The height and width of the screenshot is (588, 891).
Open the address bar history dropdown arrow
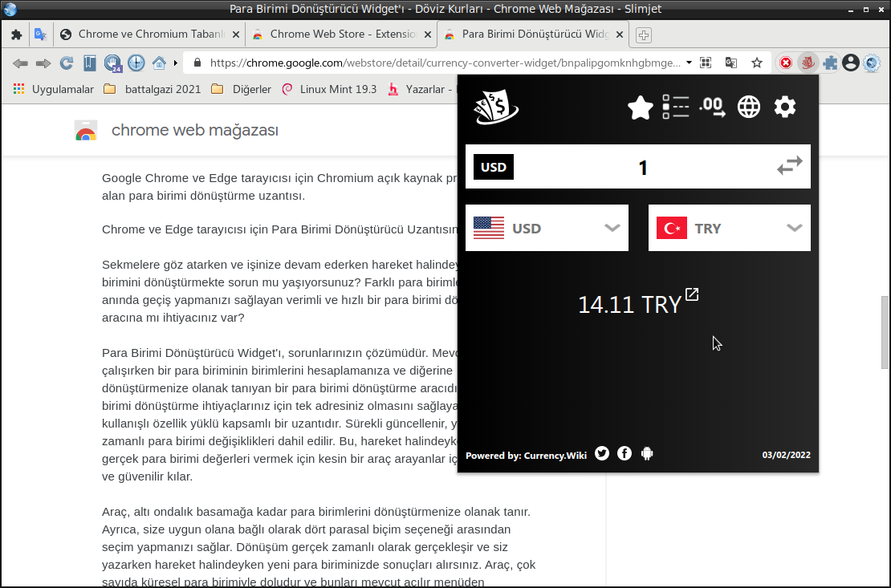689,63
